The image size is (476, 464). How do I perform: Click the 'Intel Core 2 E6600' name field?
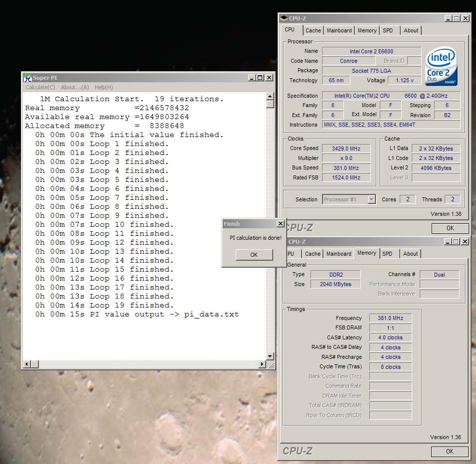coord(371,51)
